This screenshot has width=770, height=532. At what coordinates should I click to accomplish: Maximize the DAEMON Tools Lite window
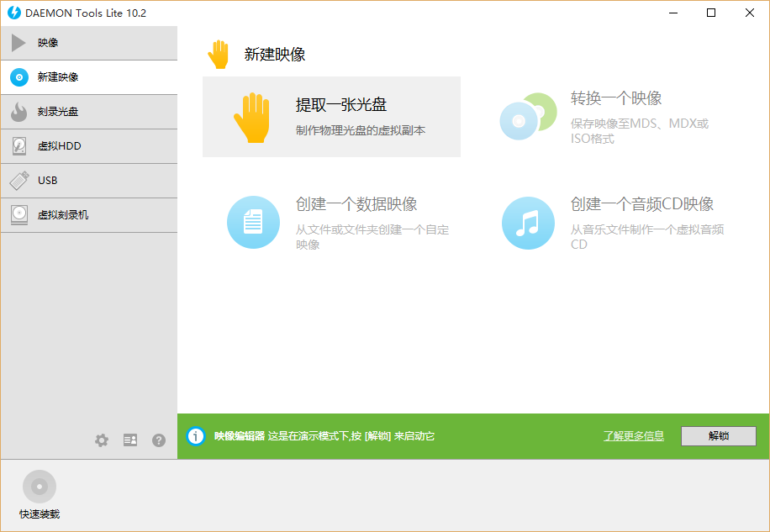pos(711,13)
